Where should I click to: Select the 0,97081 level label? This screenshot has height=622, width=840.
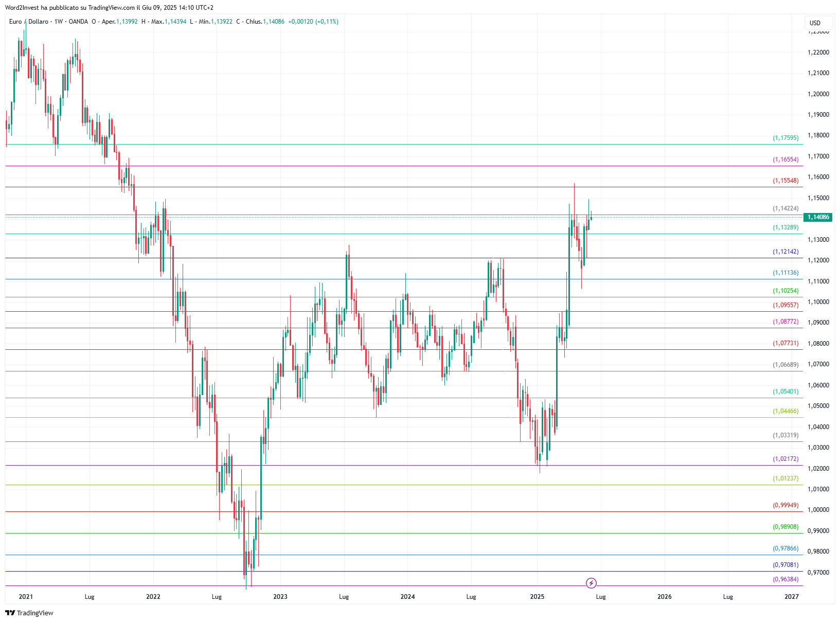(785, 565)
